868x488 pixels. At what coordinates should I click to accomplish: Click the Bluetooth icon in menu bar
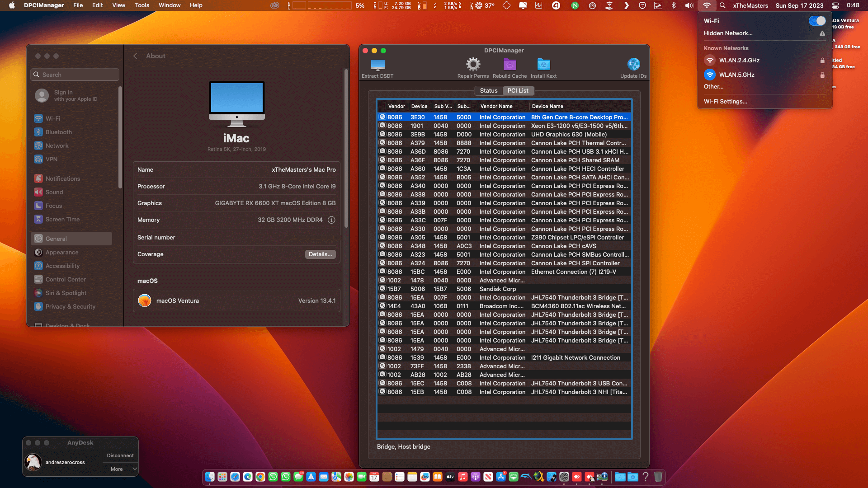674,5
